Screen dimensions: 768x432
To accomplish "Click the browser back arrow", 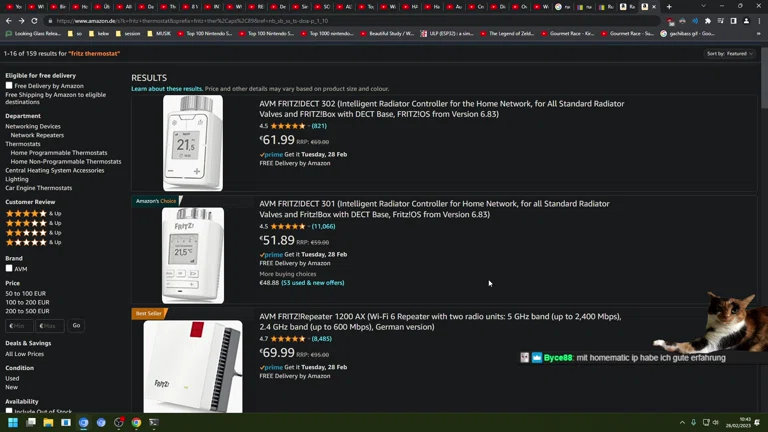I will (x=9, y=20).
